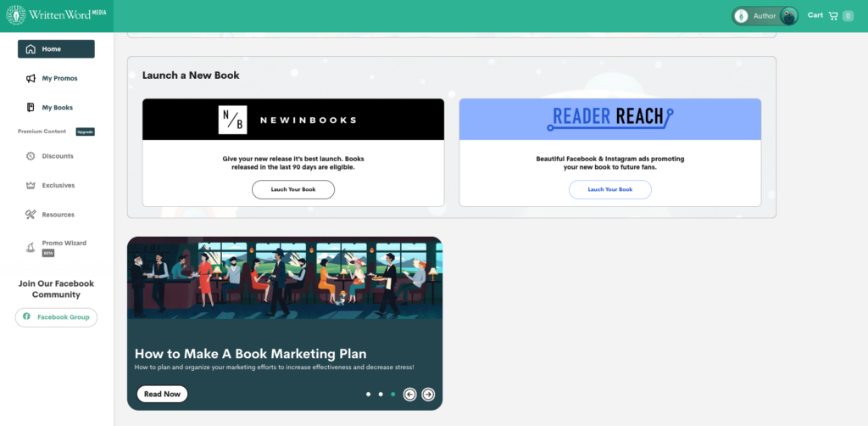Screen dimensions: 868x426
Task: Click Reader Reach Lauch Your Book button
Action: tap(610, 189)
